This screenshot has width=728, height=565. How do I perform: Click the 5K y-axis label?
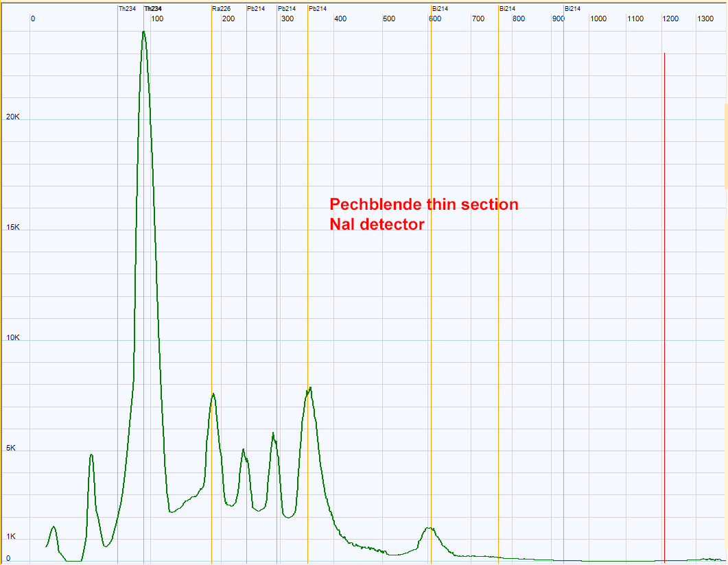click(11, 448)
